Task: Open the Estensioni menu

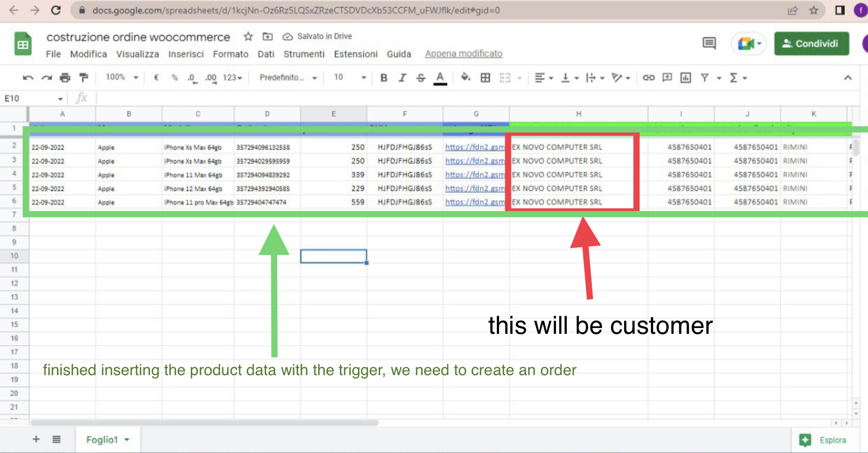Action: (356, 54)
